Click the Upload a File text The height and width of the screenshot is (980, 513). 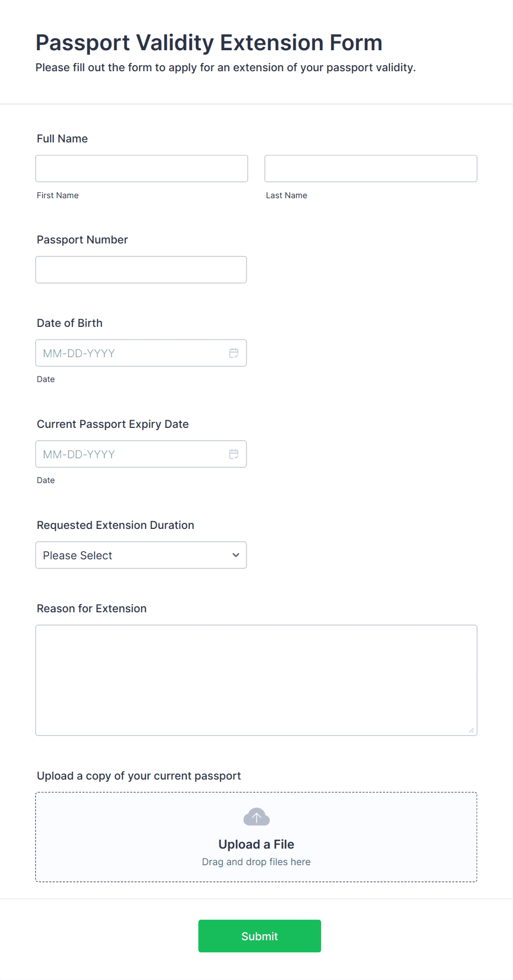click(256, 845)
